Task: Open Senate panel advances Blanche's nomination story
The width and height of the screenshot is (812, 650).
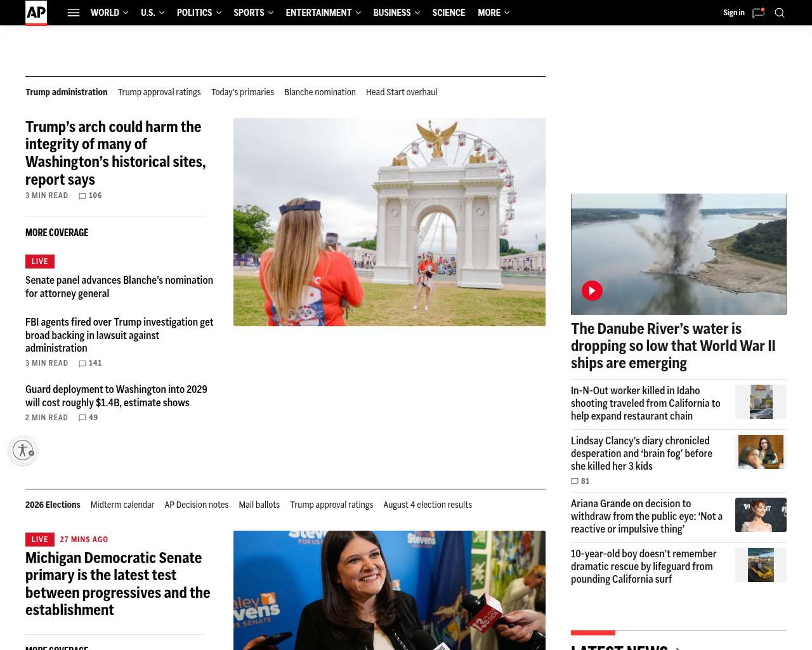Action: [119, 287]
